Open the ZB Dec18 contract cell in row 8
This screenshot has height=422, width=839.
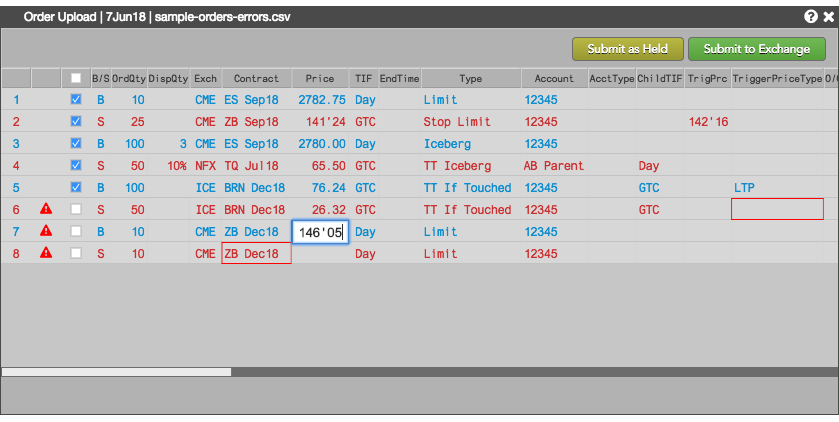(x=256, y=253)
